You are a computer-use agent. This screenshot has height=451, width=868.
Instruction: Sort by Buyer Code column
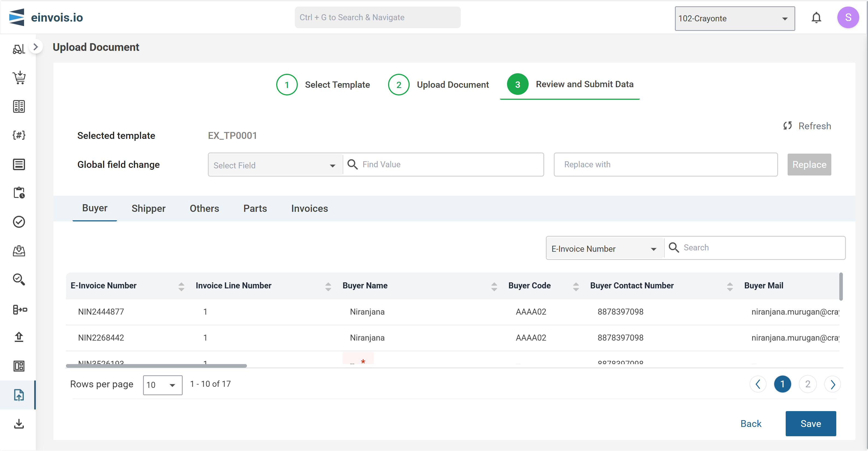click(576, 287)
